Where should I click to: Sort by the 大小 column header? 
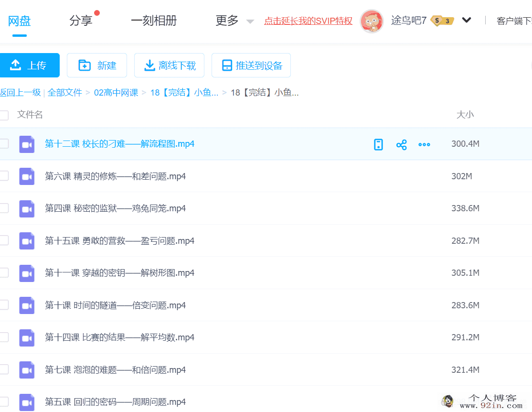click(x=465, y=115)
